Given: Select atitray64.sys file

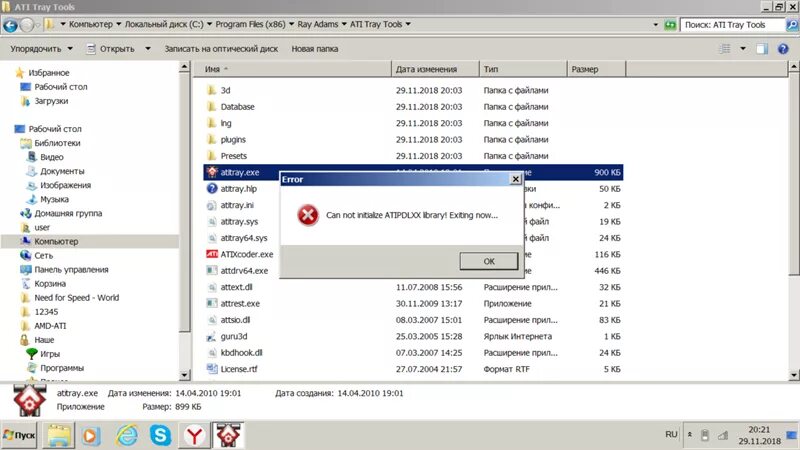Looking at the screenshot, I should pos(243,238).
